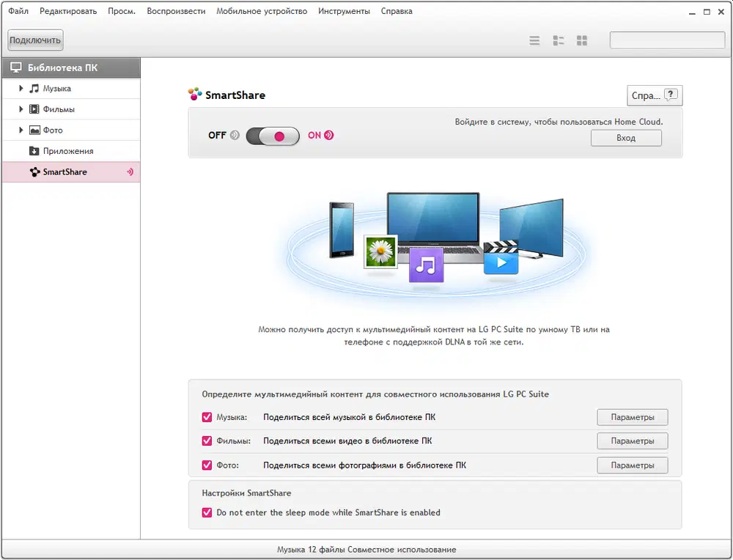Image resolution: width=733 pixels, height=560 pixels.
Task: Select the SmartShare sidebar row label
Action: coord(65,172)
